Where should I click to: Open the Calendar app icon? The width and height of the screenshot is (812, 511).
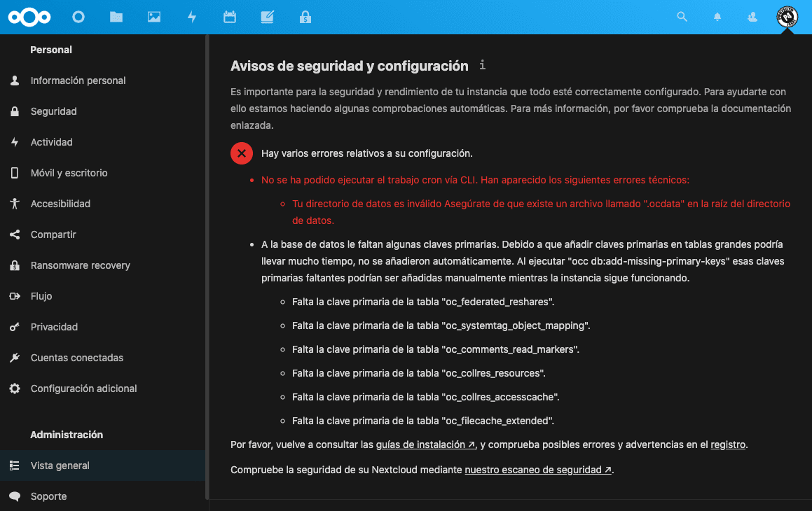(230, 17)
